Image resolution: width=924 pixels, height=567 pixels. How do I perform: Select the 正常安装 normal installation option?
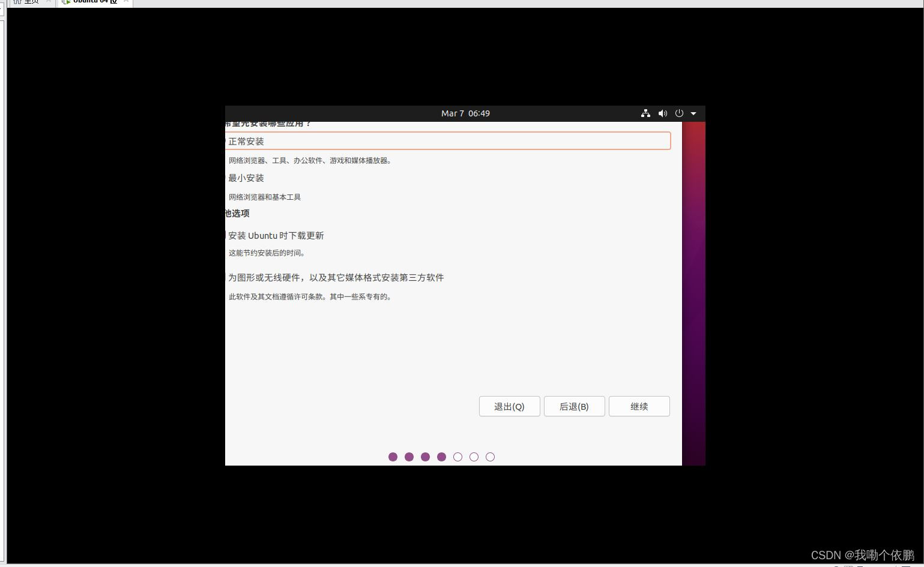[x=447, y=141]
